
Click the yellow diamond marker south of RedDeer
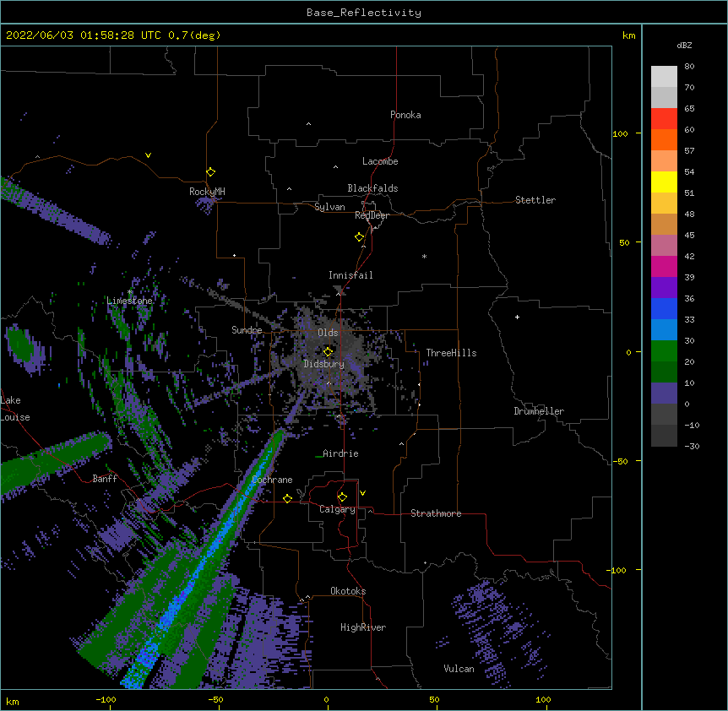pos(359,237)
